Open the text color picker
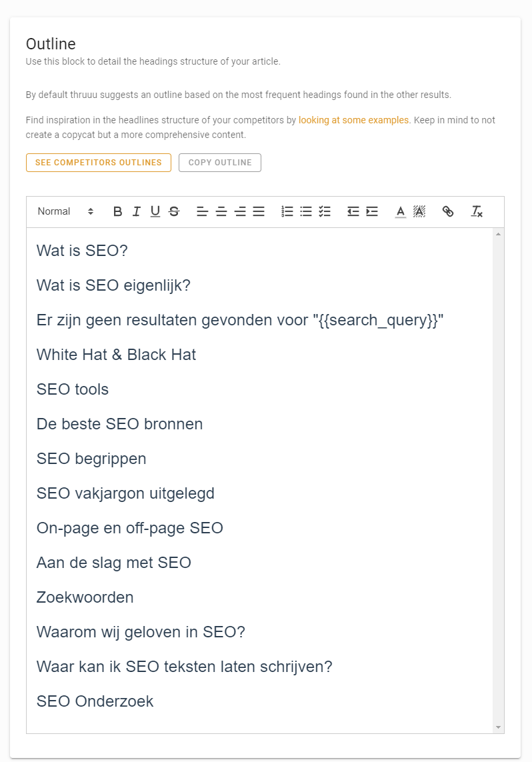Image resolution: width=532 pixels, height=762 pixels. click(x=401, y=211)
